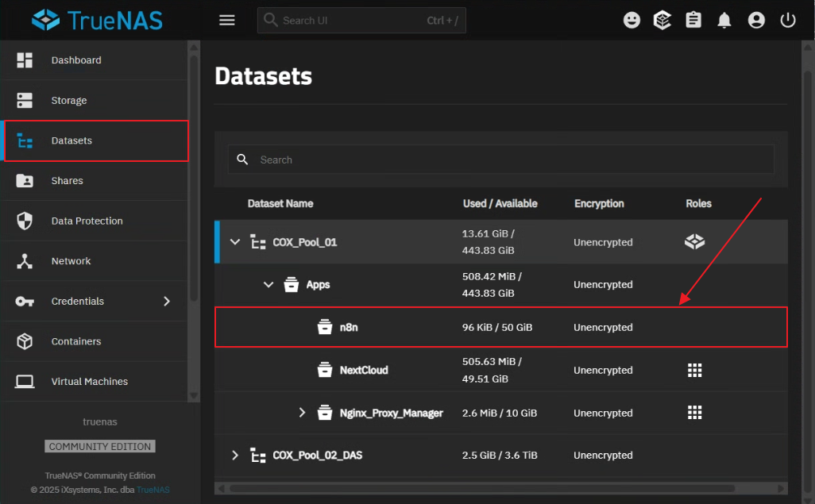This screenshot has width=815, height=504.
Task: Click the 2.5 GiB / 3.6 TiB value
Action: pyautogui.click(x=500, y=455)
